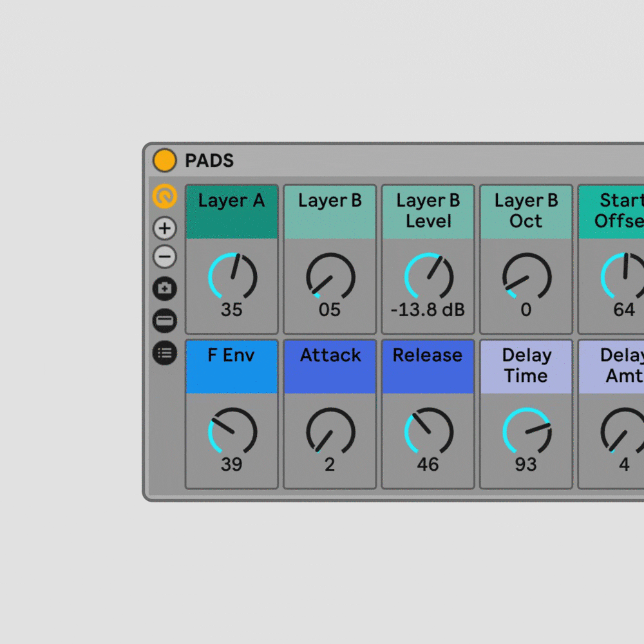The image size is (644, 644).
Task: Click the chain list view icon
Action: coord(165,353)
